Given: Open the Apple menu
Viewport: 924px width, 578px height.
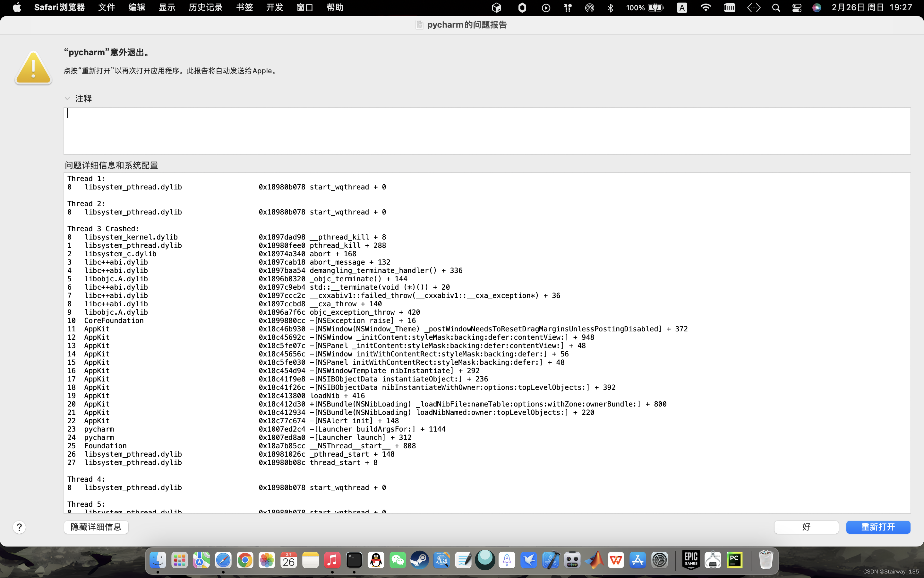Looking at the screenshot, I should point(17,8).
